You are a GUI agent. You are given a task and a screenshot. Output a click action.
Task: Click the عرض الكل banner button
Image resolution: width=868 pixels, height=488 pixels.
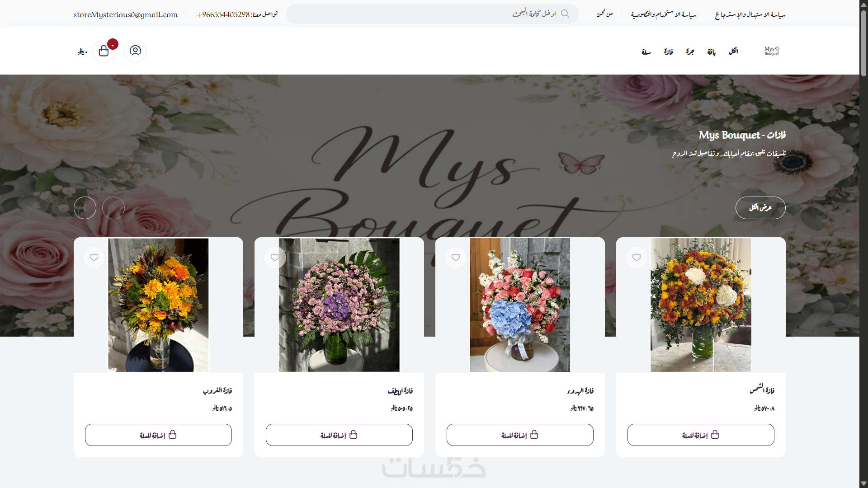[x=760, y=208]
